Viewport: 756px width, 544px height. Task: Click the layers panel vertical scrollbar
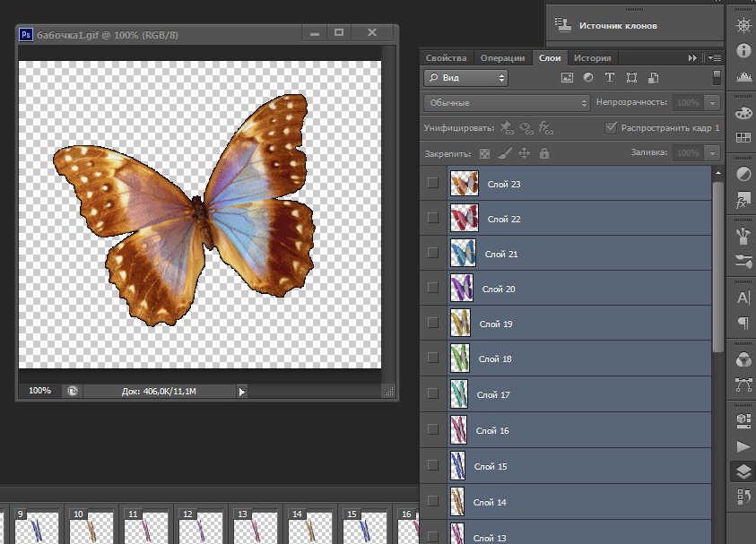(717, 269)
